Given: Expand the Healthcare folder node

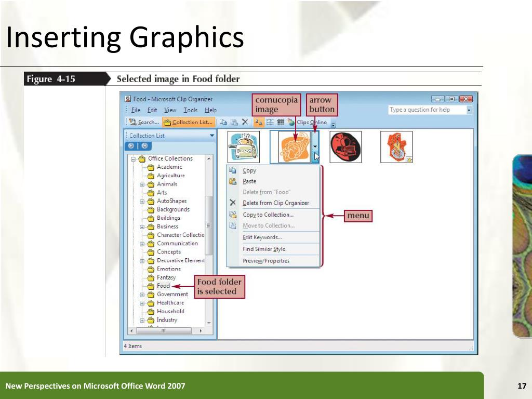Looking at the screenshot, I should point(142,303).
